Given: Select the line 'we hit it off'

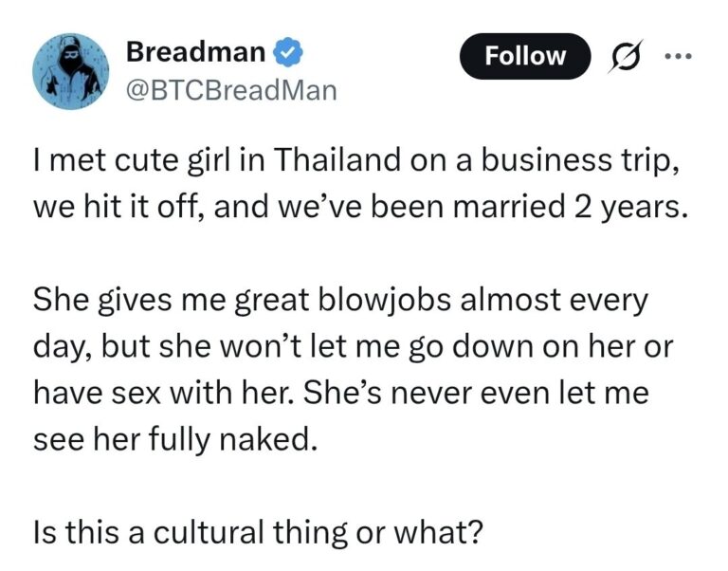Looking at the screenshot, I should (x=117, y=206).
